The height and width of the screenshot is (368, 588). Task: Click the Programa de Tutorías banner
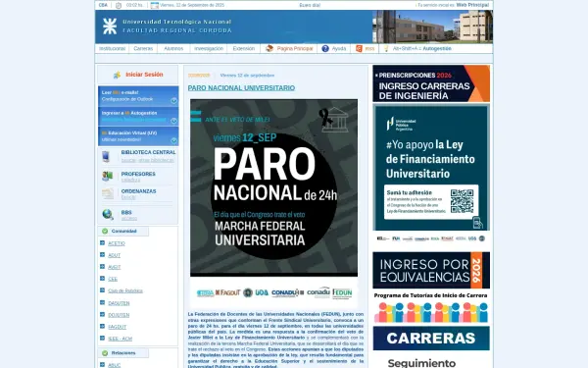[x=431, y=307]
